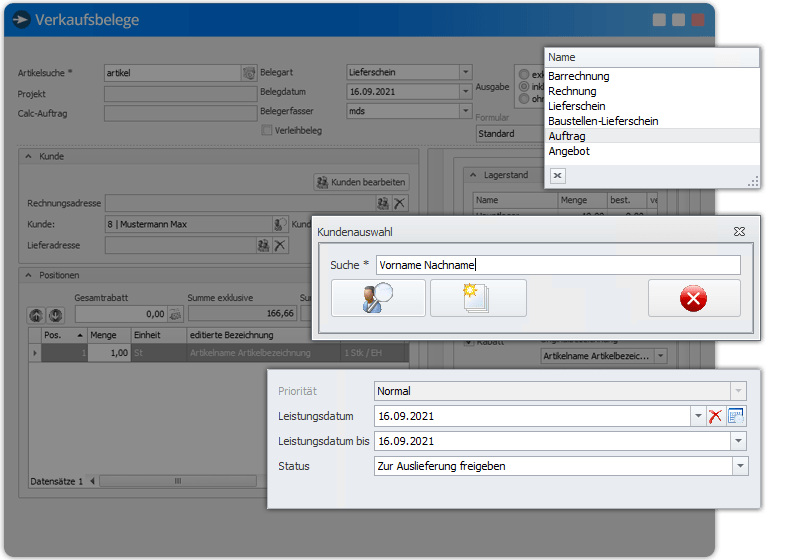Clear the Lieferadresse with the X icon
The height and width of the screenshot is (560, 800).
tap(280, 245)
